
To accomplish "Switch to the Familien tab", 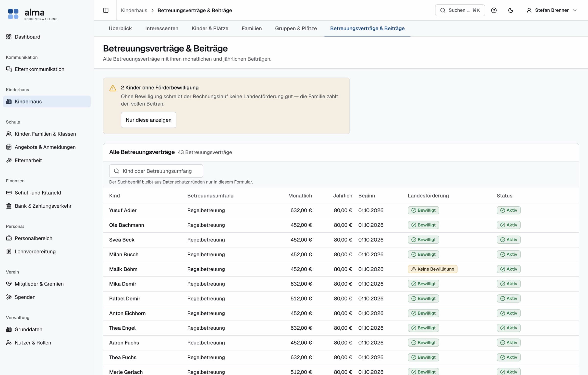I will 252,28.
